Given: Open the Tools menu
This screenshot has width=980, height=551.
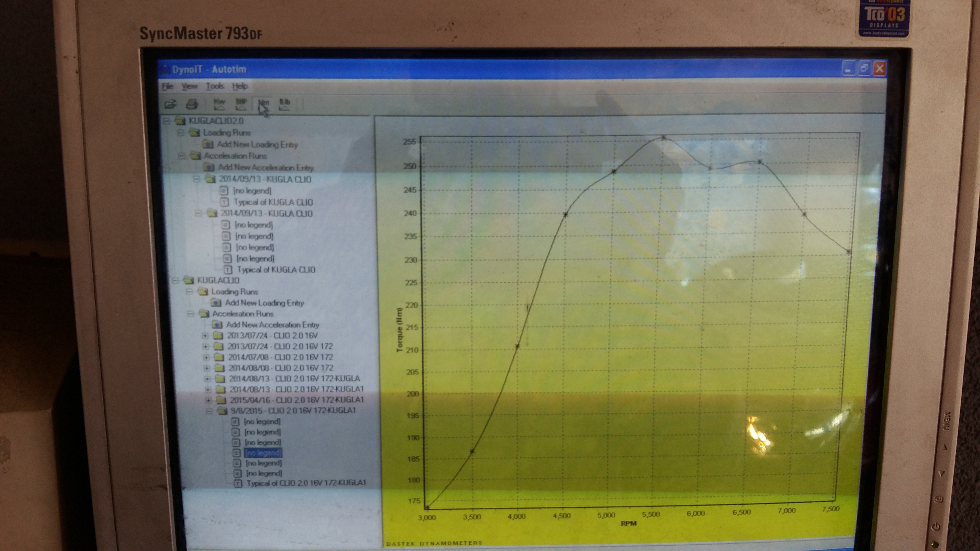Looking at the screenshot, I should coord(215,86).
